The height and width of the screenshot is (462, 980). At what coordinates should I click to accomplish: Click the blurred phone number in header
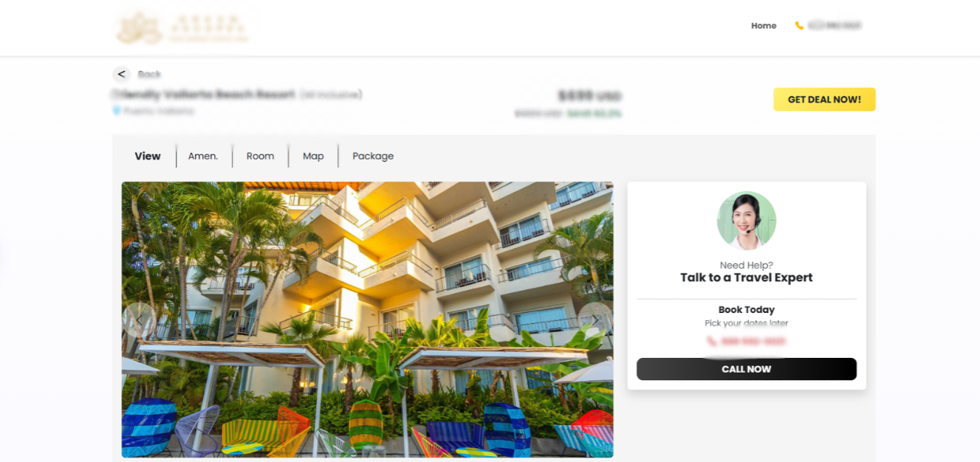[x=835, y=26]
